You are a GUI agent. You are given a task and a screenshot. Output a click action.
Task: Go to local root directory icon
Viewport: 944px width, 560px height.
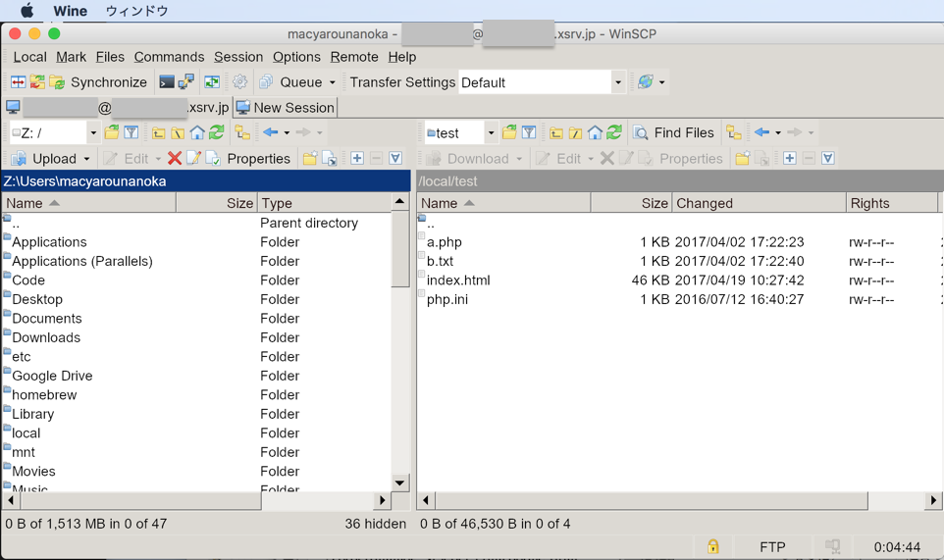pyautogui.click(x=178, y=133)
